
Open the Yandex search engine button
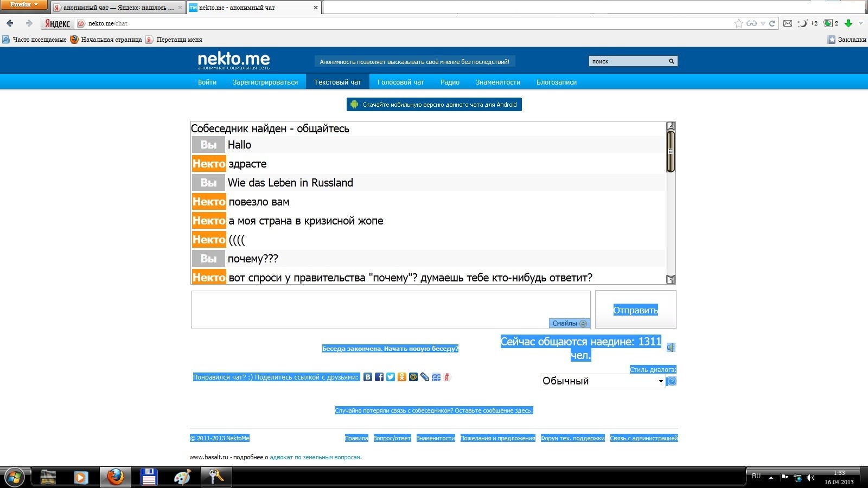pos(57,23)
